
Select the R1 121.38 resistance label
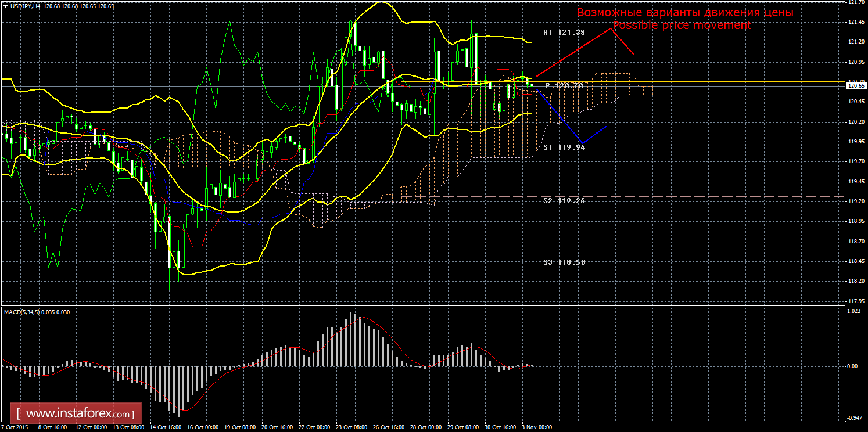563,33
